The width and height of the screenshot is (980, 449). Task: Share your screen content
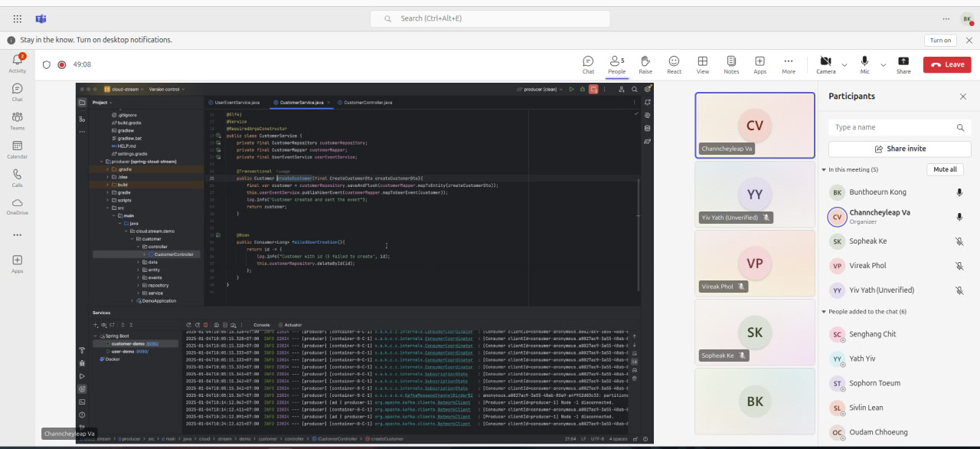click(x=903, y=64)
